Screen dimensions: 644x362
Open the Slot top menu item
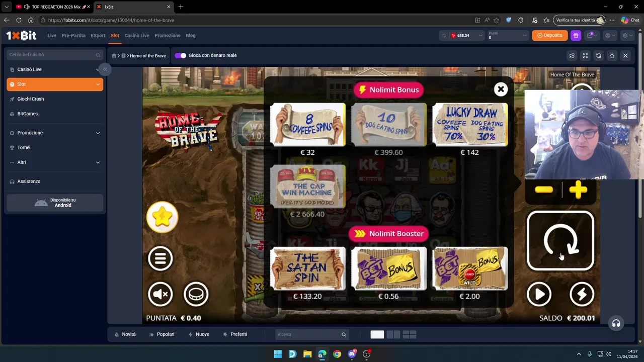click(x=115, y=36)
